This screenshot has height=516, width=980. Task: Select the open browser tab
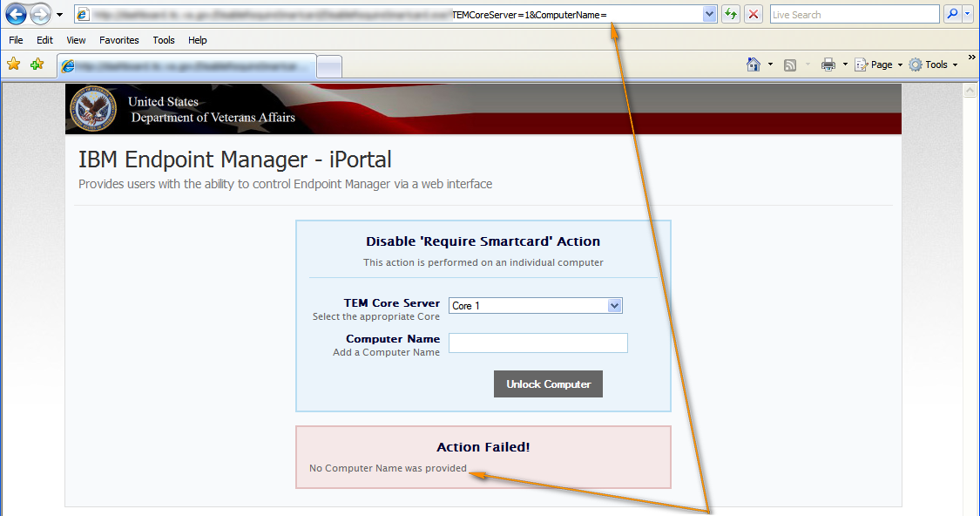pyautogui.click(x=186, y=65)
